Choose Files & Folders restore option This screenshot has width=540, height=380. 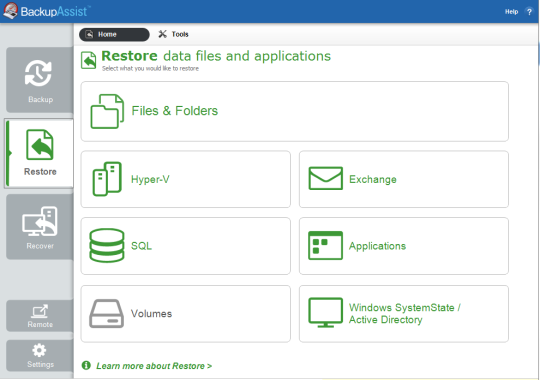294,111
